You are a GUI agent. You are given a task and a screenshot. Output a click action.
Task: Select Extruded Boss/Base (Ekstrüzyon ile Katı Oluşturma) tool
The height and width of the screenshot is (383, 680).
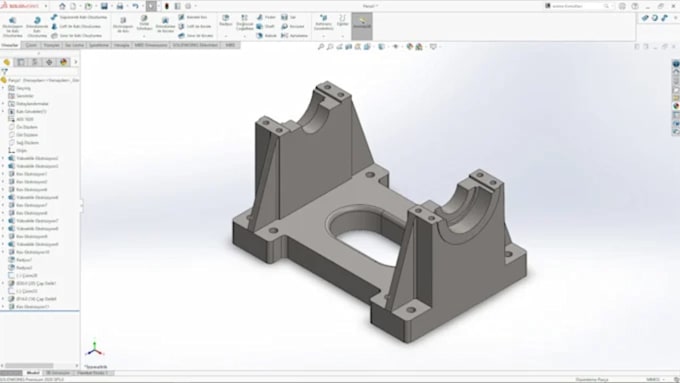click(12, 26)
